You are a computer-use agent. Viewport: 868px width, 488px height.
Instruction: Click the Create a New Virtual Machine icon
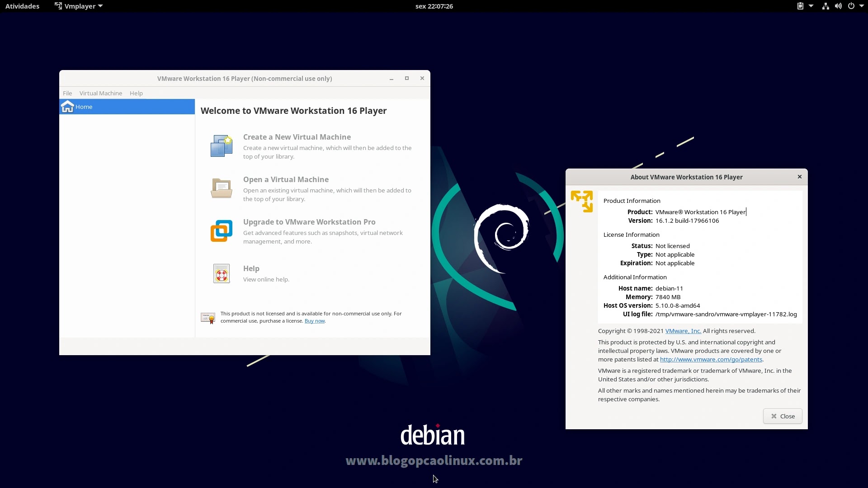(x=221, y=146)
